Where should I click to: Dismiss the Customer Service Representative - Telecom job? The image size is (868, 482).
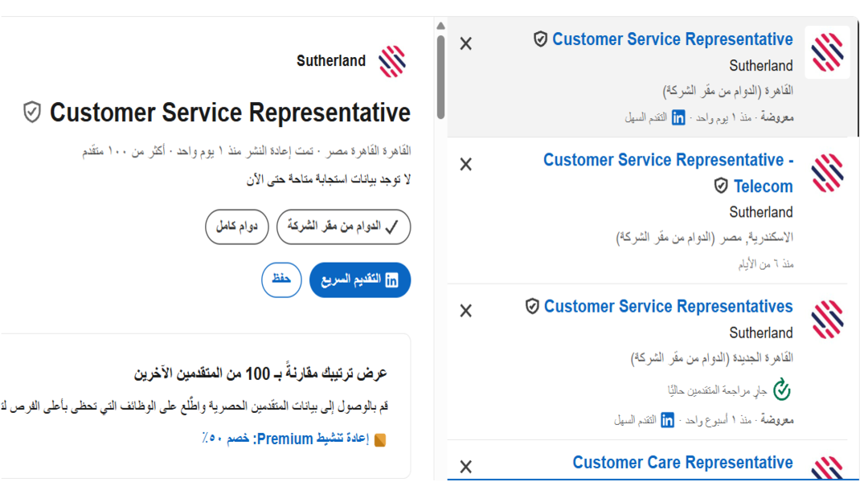(465, 165)
